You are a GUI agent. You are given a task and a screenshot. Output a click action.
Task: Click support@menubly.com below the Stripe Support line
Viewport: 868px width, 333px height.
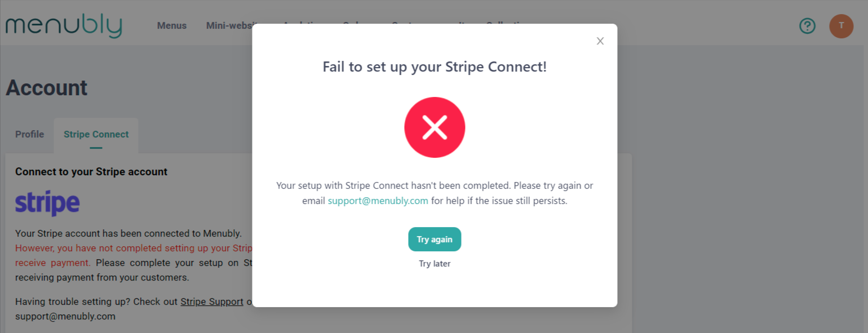coord(65,317)
